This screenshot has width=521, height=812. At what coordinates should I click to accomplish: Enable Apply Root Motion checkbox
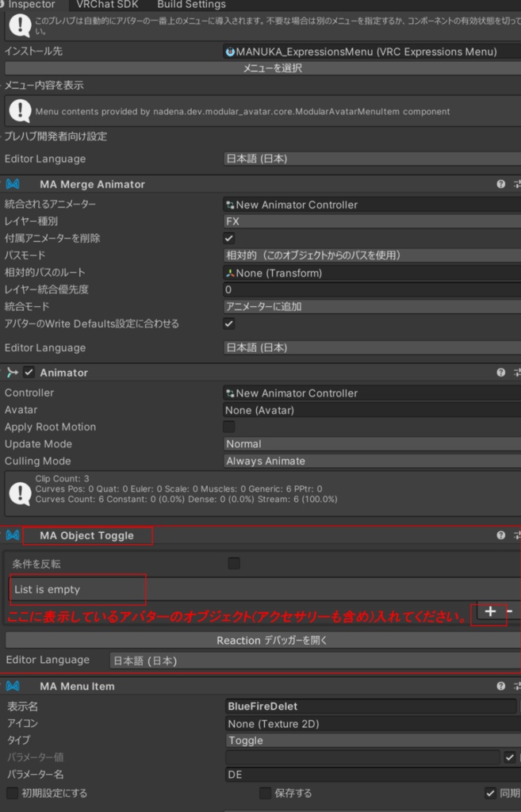(x=229, y=427)
